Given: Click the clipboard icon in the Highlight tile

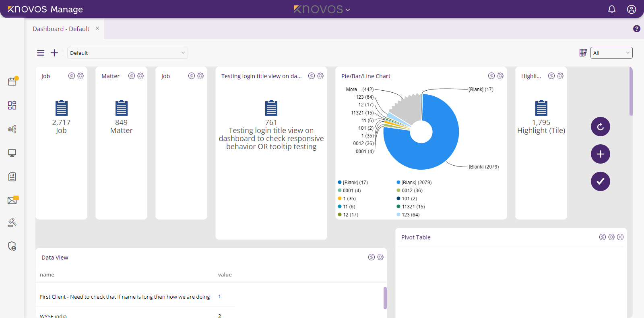Looking at the screenshot, I should [541, 108].
